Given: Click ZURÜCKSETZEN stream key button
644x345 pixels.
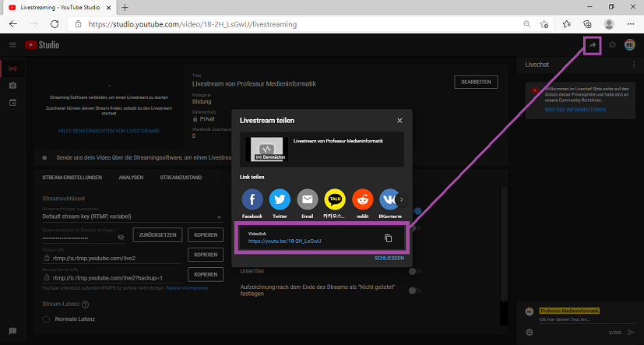Looking at the screenshot, I should 157,235.
